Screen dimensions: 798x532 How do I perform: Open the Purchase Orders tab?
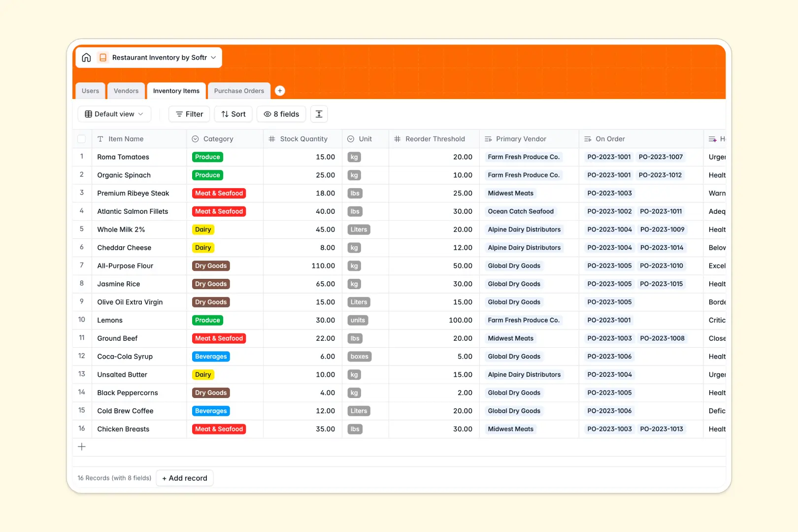pyautogui.click(x=239, y=91)
